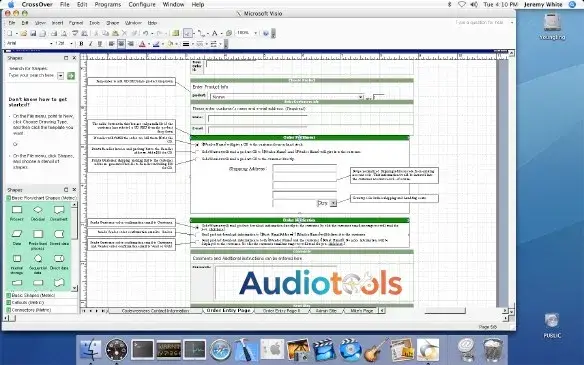
Task: Open GarageBand guitar icon in Dock
Action: pyautogui.click(x=376, y=350)
